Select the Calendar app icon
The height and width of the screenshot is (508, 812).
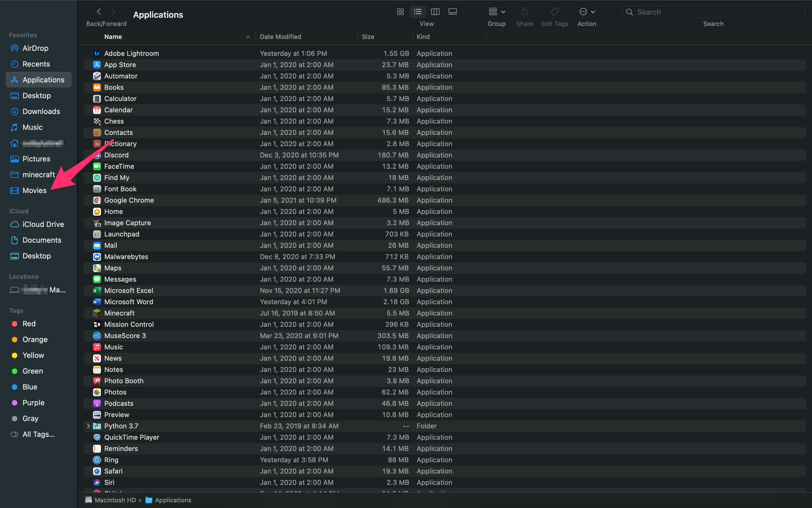(x=97, y=110)
